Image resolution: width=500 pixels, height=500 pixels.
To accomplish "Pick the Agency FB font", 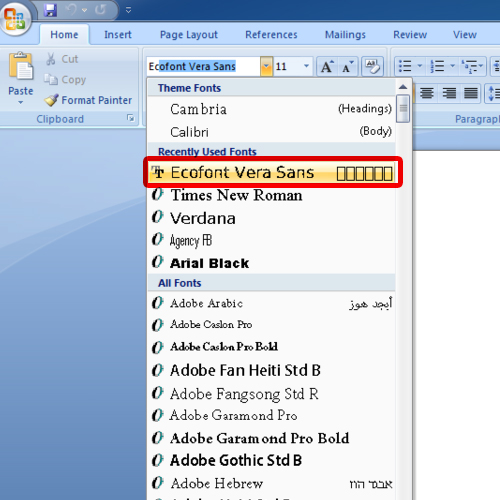I will click(x=271, y=240).
